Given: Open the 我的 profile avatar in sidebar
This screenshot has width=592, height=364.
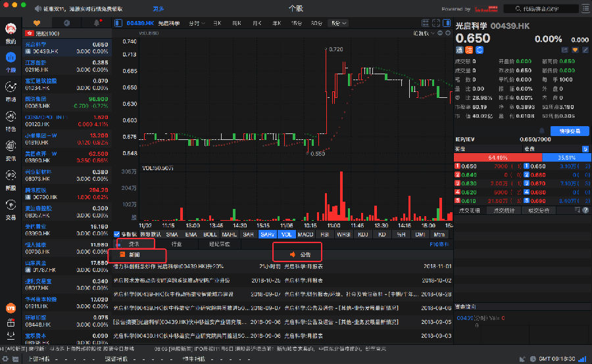Looking at the screenshot, I should coord(11,28).
